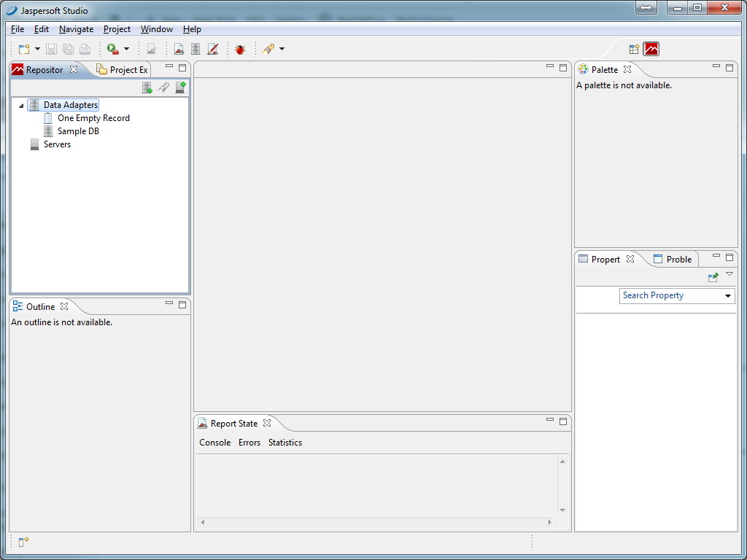Click the add server connection icon in Repository
Screen dimensions: 747x560
point(181,87)
